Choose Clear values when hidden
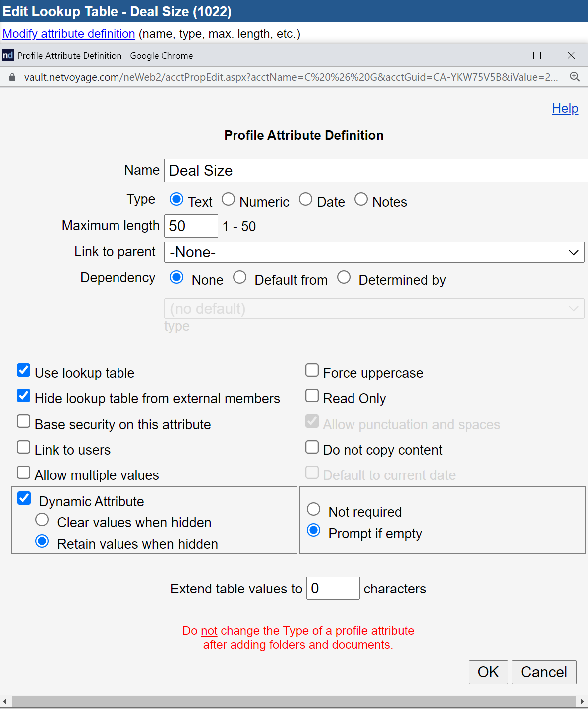The width and height of the screenshot is (588, 709). coord(42,519)
